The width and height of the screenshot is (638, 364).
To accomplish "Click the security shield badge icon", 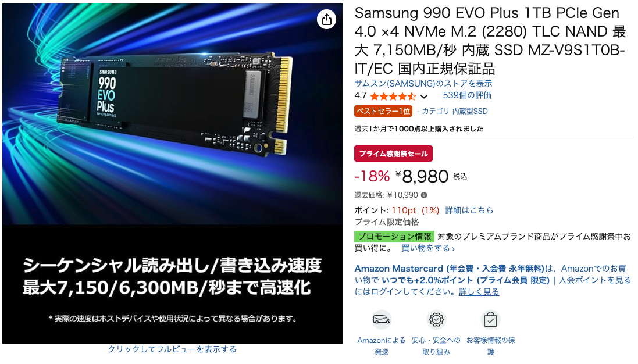I will pos(436,320).
